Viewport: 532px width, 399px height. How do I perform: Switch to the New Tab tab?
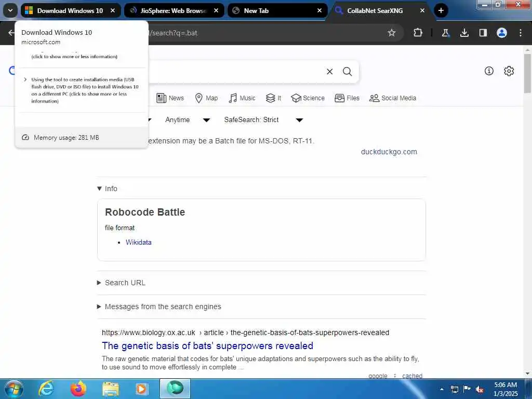click(x=276, y=10)
